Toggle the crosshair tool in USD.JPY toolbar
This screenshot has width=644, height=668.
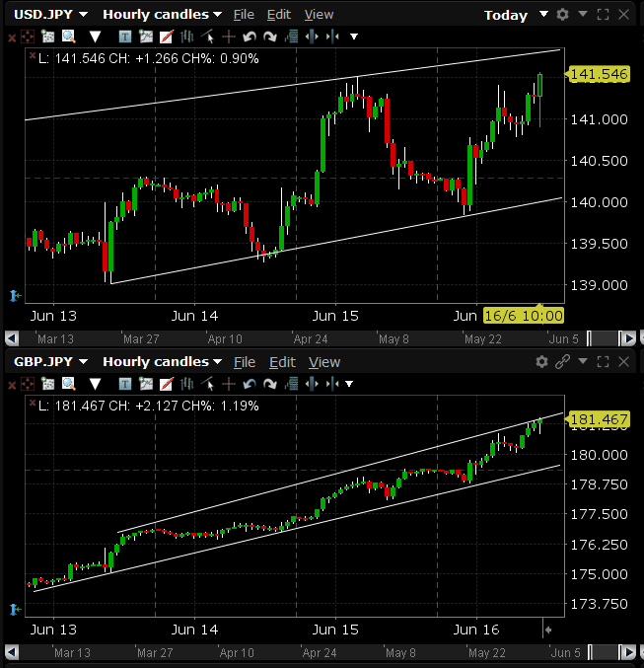point(229,37)
